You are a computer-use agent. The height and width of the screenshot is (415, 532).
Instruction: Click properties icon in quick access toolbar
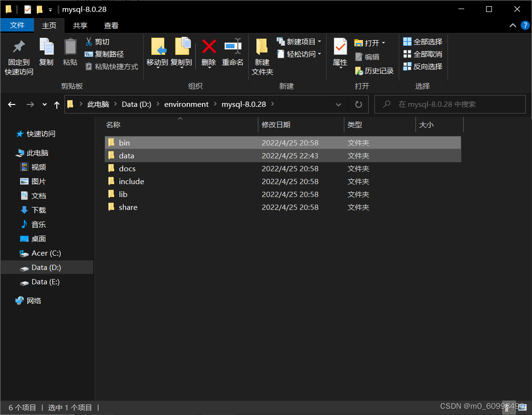tap(28, 10)
